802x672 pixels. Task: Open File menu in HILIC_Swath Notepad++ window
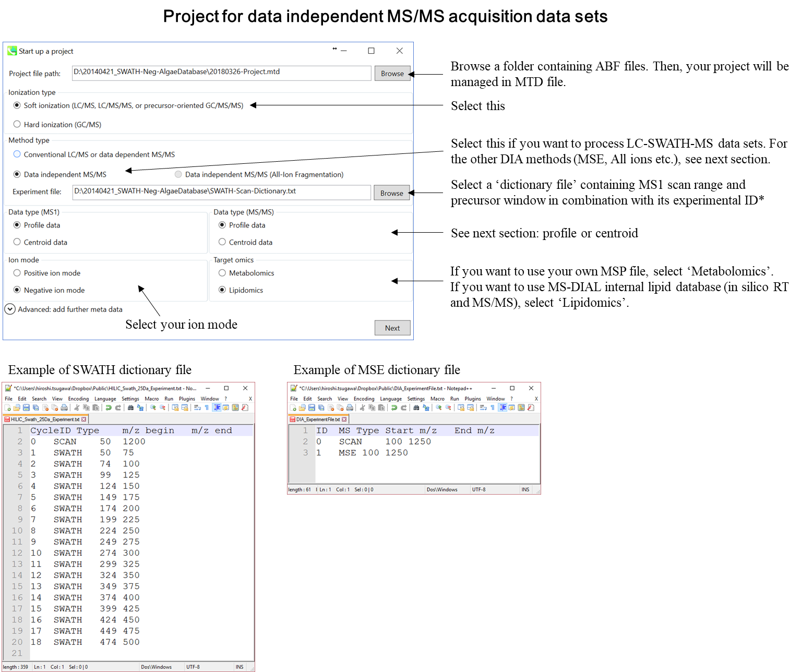tap(9, 399)
